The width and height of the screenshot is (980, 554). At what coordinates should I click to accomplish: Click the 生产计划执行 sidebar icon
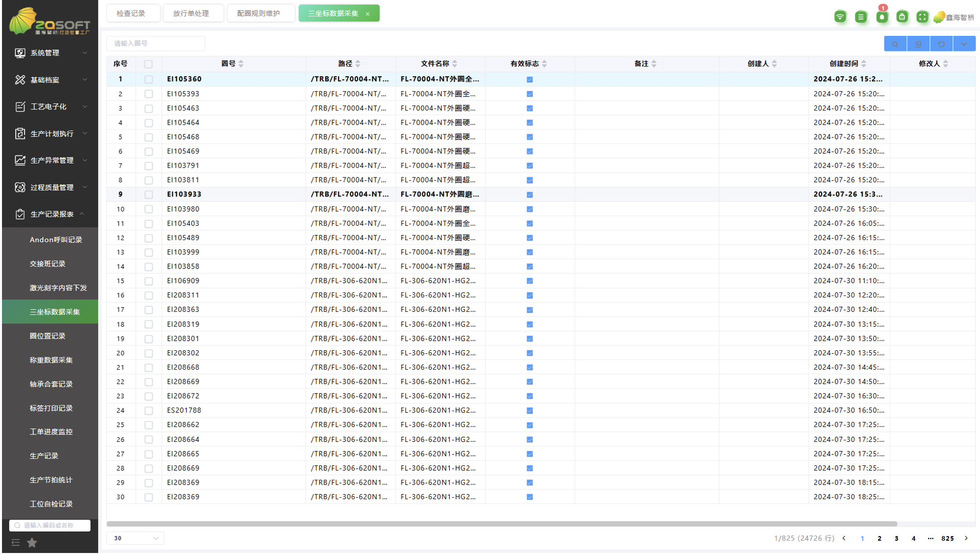[x=20, y=134]
